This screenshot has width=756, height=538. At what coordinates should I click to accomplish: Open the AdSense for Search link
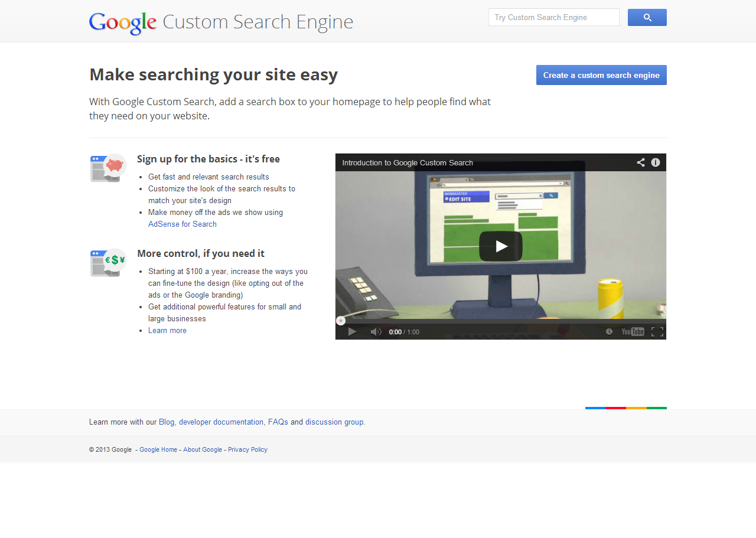click(x=183, y=224)
